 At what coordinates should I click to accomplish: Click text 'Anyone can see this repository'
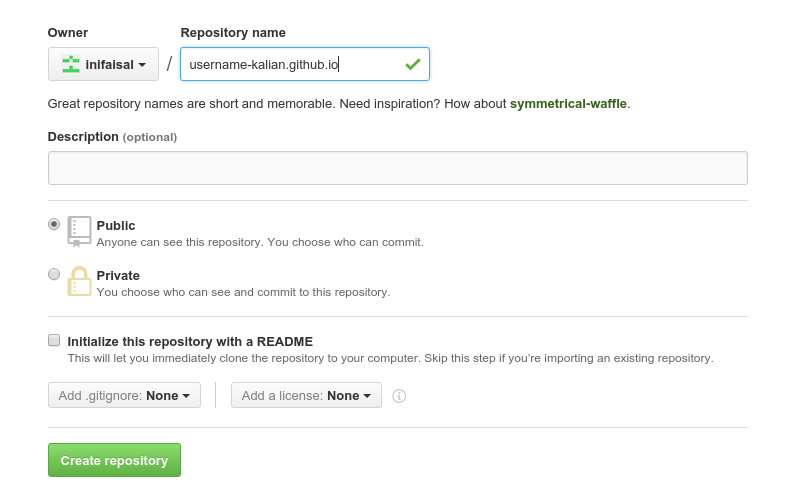tap(180, 242)
